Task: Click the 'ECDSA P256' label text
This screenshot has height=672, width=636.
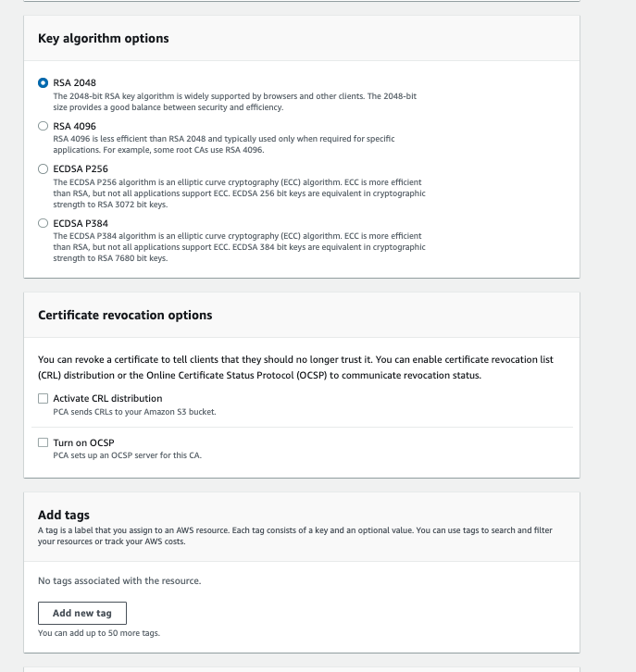Action: (x=81, y=168)
